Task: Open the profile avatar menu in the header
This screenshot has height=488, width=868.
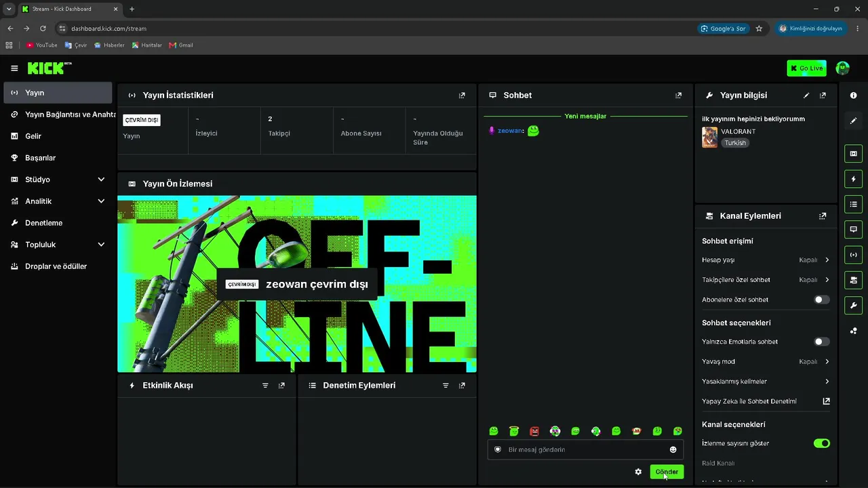Action: tap(843, 68)
